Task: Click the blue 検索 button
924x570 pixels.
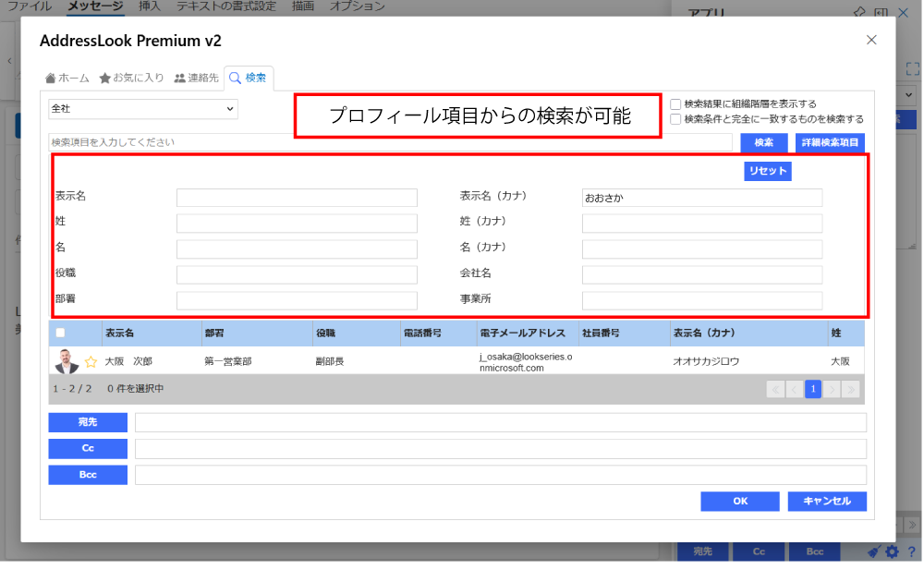Action: click(x=764, y=142)
